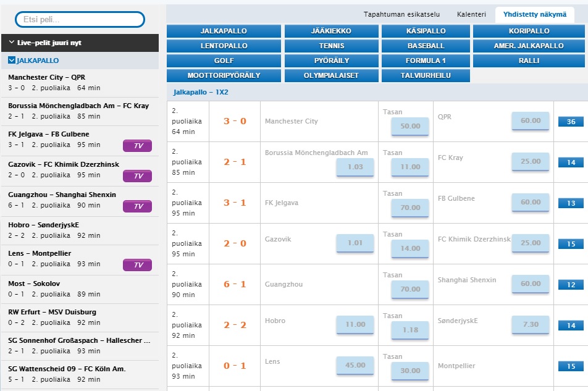Show 13 extra markets for FK Jelgava match
This screenshot has height=391, width=588.
(571, 203)
